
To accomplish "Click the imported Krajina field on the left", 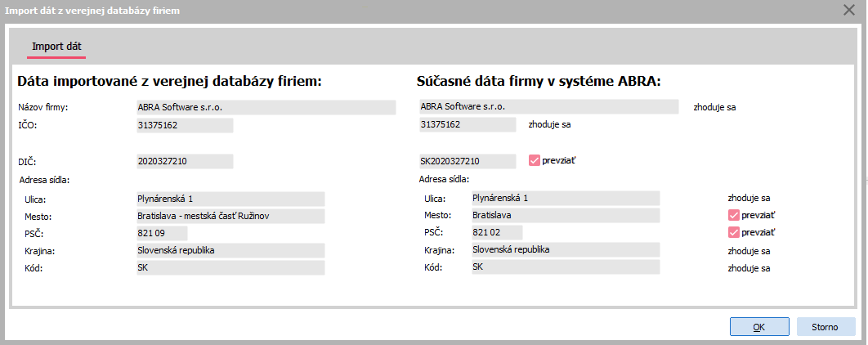I will point(230,250).
